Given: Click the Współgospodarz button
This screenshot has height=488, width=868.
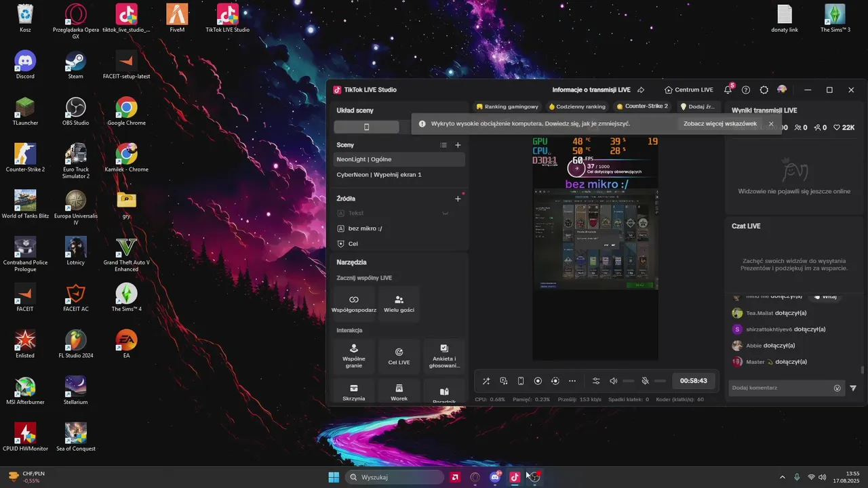Looking at the screenshot, I should (354, 304).
